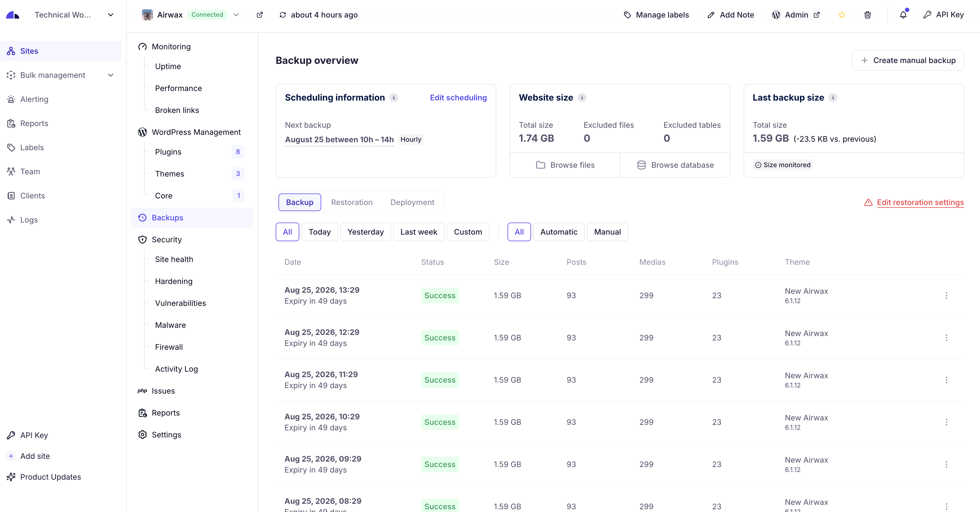Select the All backup type filter
This screenshot has height=512, width=980.
pos(519,232)
